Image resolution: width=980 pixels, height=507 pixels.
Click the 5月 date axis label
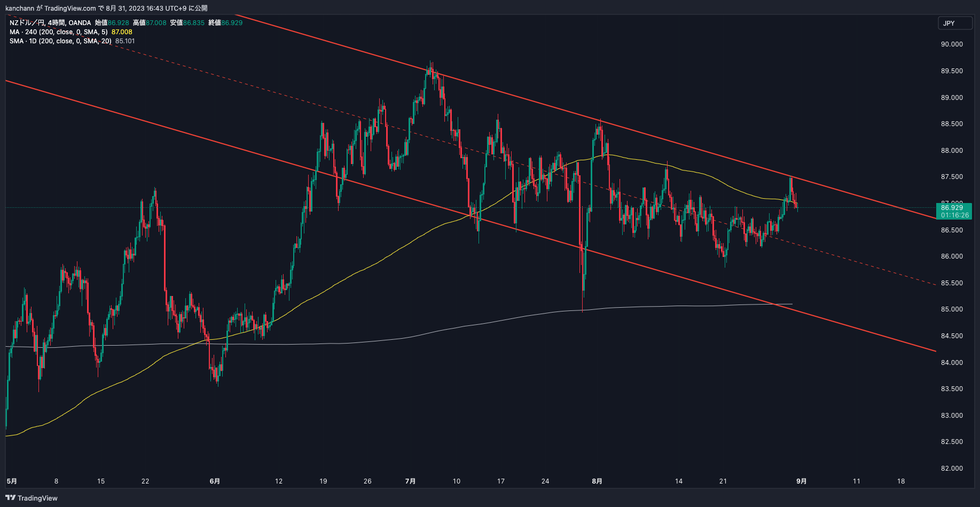[12, 481]
